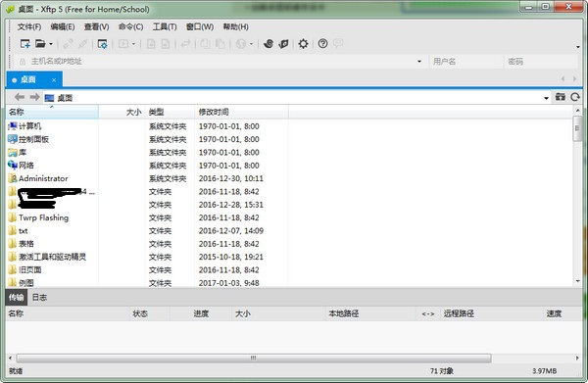The image size is (588, 383).
Task: Click the grayed globe encoding icon
Action: tap(241, 44)
